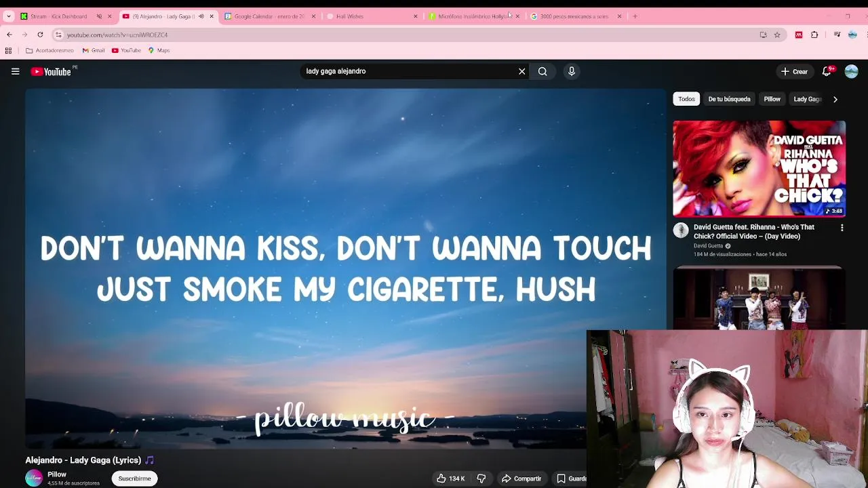Click the video title Alejandro - Lady Gaga (Lyrics)
The image size is (868, 488).
(90, 460)
